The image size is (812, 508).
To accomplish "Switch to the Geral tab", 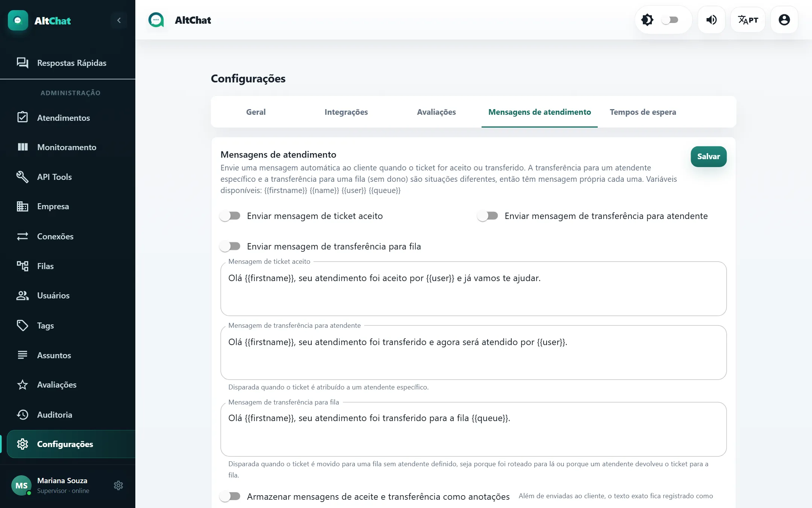I will click(x=256, y=112).
